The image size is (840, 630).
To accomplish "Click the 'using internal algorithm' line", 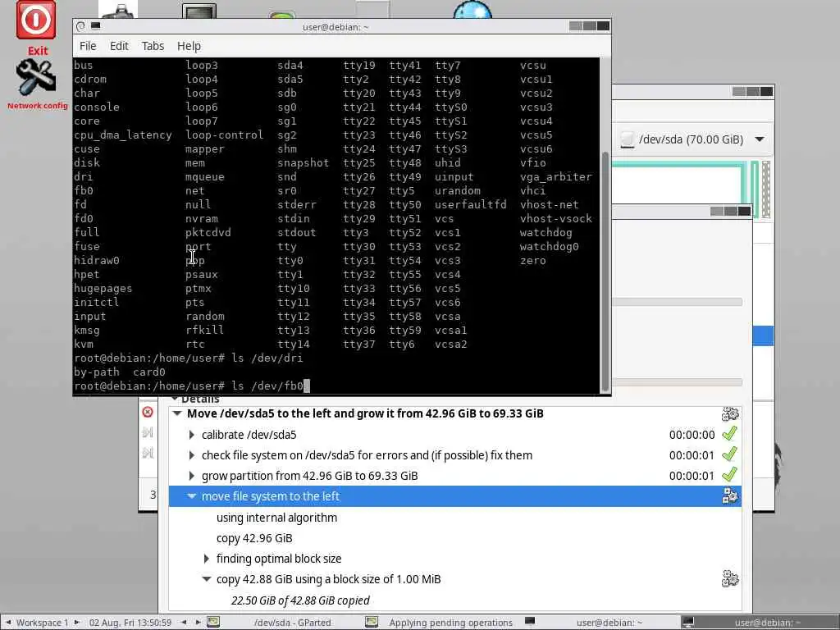I will point(277,518).
